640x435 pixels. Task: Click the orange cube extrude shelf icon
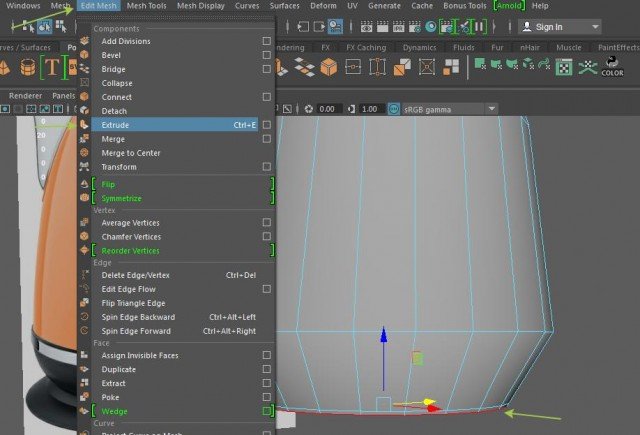pos(329,68)
